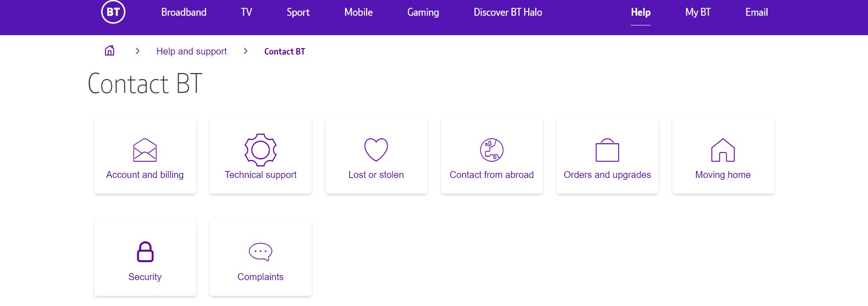Click the Lost or stolen heart icon

click(376, 150)
